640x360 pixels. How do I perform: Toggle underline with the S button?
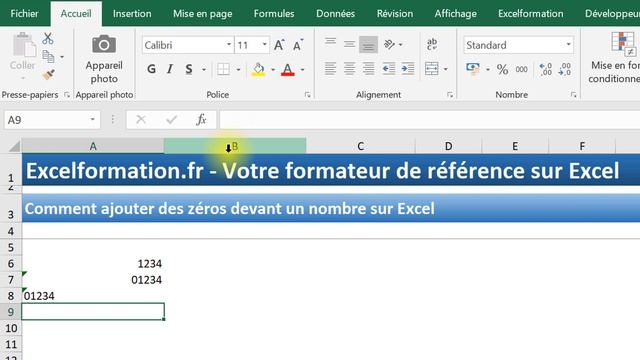(x=189, y=69)
